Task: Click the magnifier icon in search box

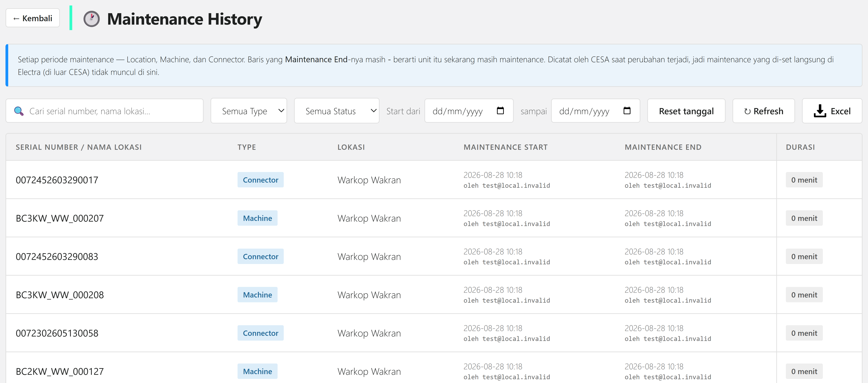Action: 19,111
